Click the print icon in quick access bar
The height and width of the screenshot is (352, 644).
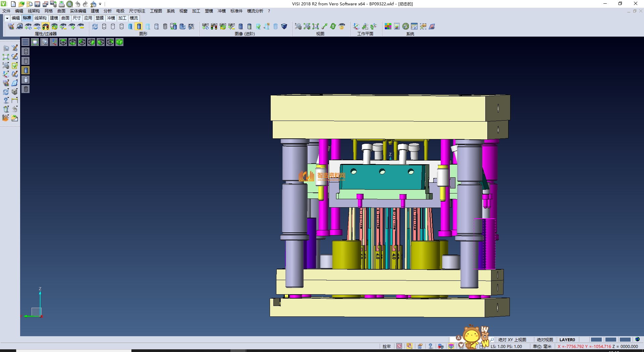click(62, 4)
